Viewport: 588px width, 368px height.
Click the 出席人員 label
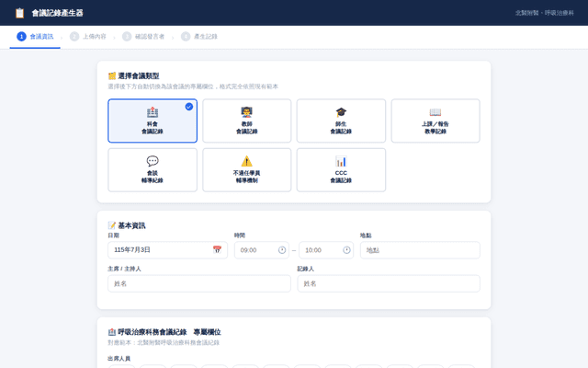coord(119,359)
